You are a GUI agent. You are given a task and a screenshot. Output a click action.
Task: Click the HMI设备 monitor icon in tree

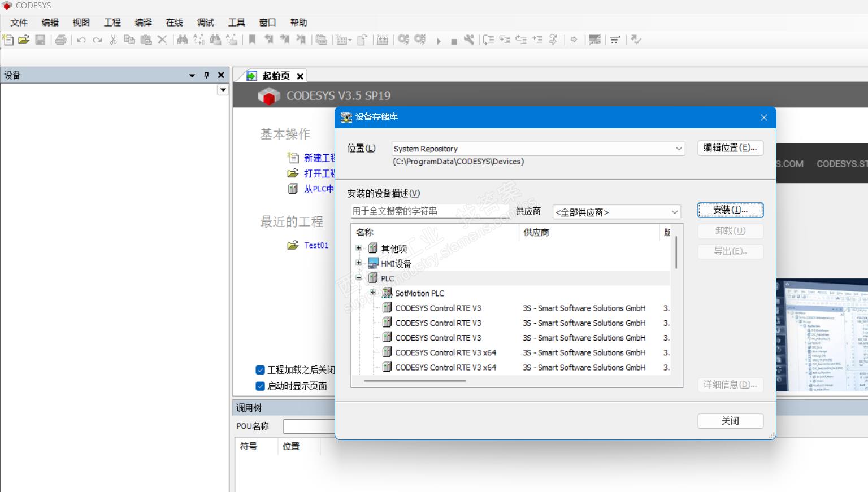point(373,263)
